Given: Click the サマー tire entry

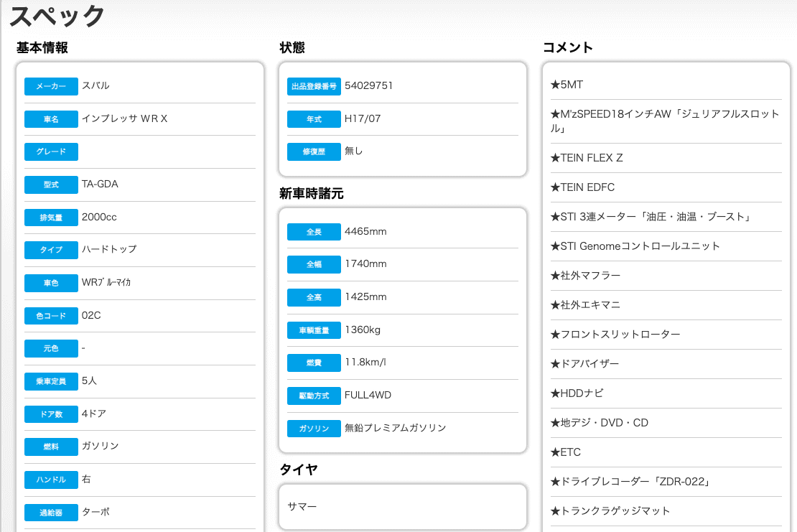Looking at the screenshot, I should [302, 506].
